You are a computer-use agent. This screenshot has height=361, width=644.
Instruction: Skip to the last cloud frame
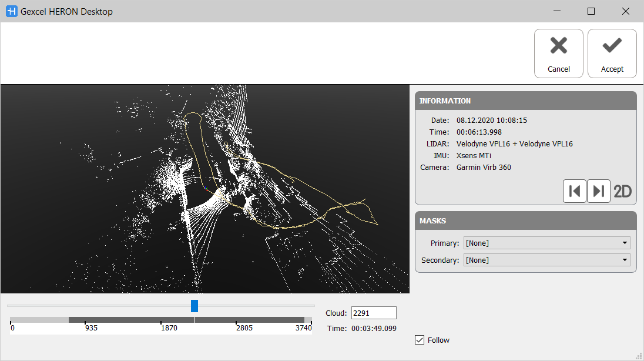pos(599,191)
